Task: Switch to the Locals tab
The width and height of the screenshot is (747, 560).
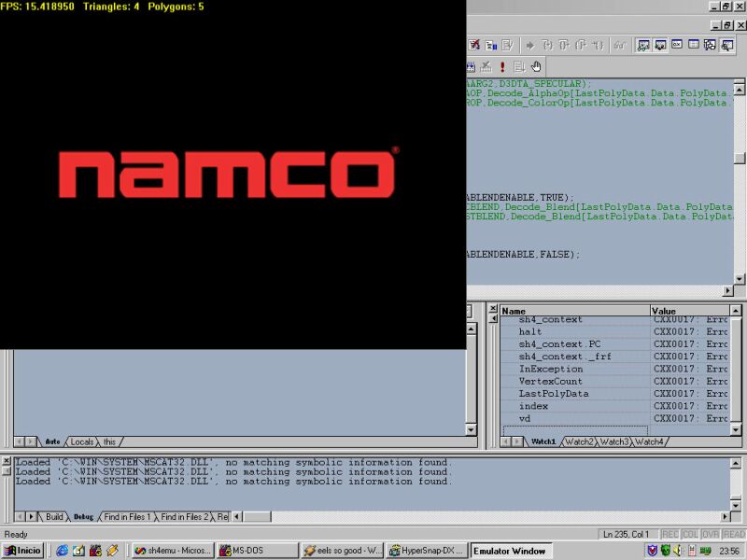Action: click(x=82, y=441)
